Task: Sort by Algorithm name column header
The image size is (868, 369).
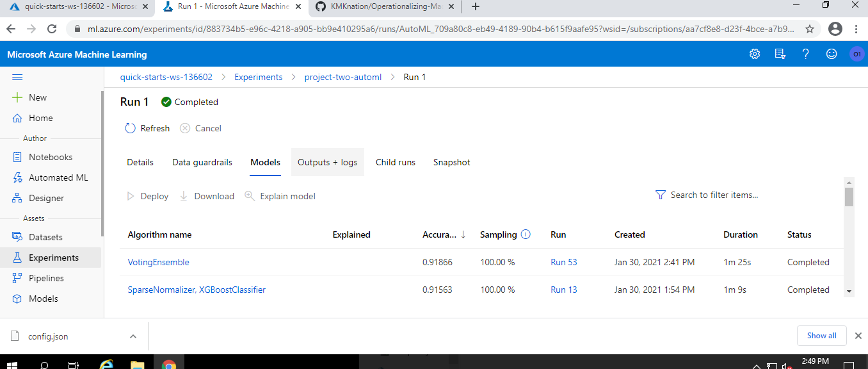Action: click(160, 234)
